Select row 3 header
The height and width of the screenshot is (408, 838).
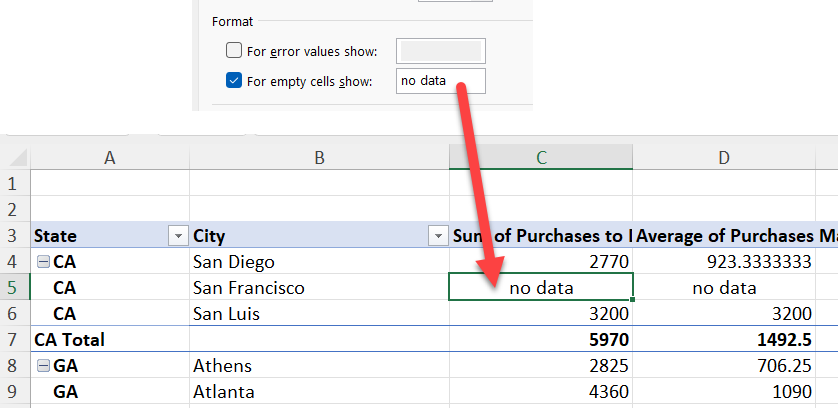click(x=15, y=235)
